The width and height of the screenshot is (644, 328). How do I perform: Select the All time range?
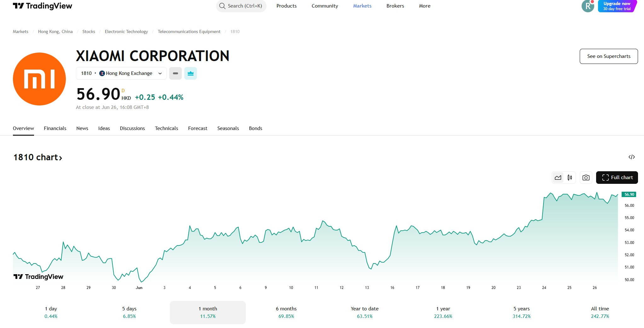[600, 313]
